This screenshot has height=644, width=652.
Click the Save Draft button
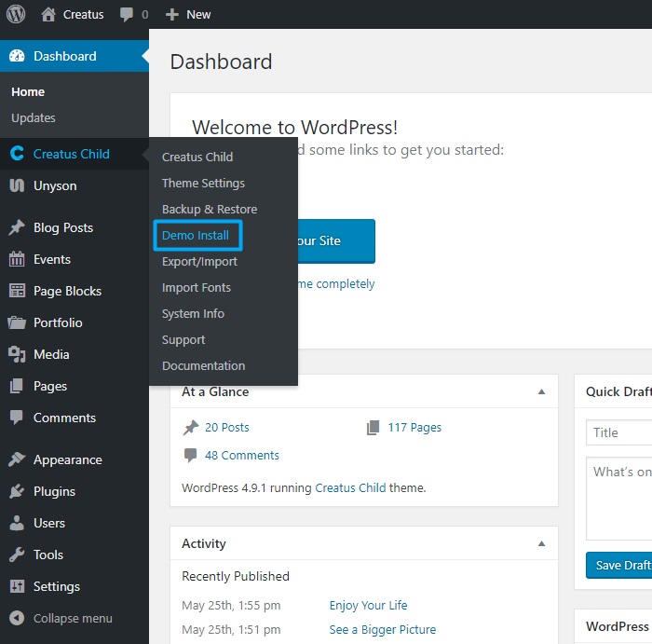[x=619, y=565]
